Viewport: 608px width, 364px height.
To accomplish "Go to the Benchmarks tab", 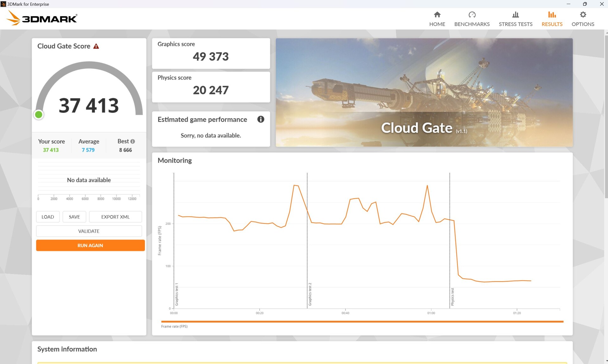I will pyautogui.click(x=472, y=19).
